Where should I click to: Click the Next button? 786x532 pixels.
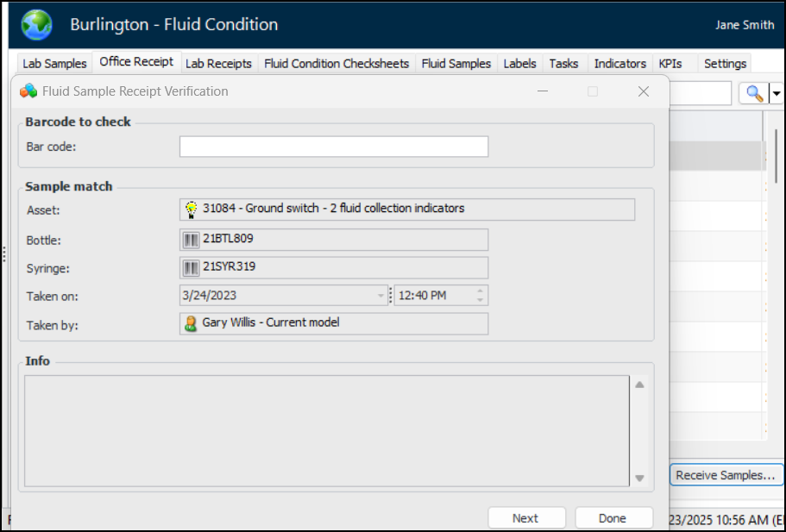[526, 518]
